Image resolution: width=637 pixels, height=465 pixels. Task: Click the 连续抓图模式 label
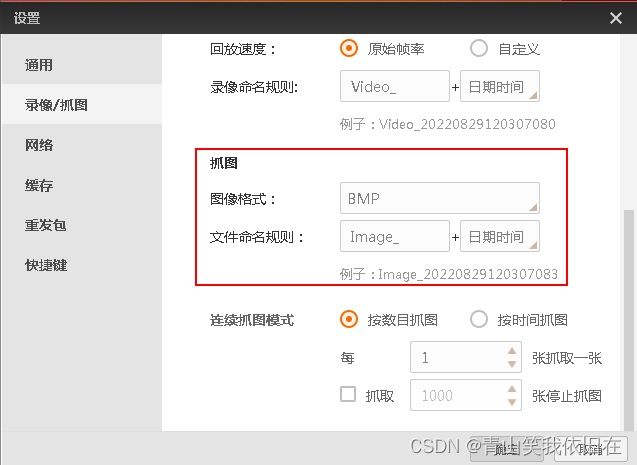[x=252, y=320]
